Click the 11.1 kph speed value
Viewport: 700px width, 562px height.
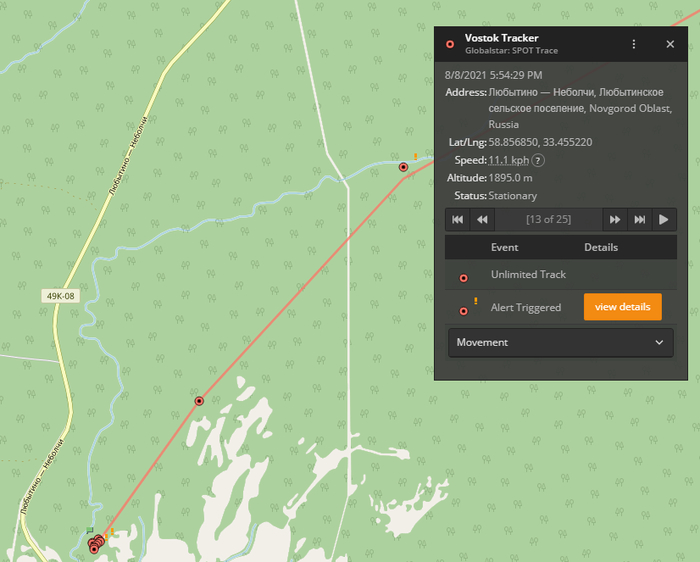[x=508, y=160]
